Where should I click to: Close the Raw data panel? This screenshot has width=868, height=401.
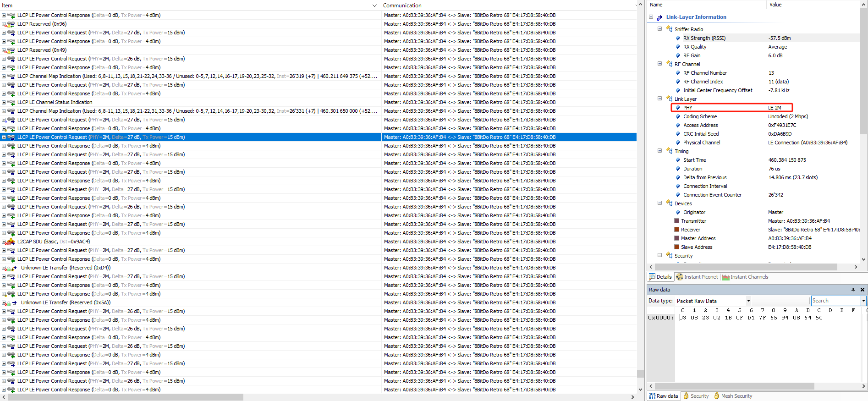tap(863, 290)
